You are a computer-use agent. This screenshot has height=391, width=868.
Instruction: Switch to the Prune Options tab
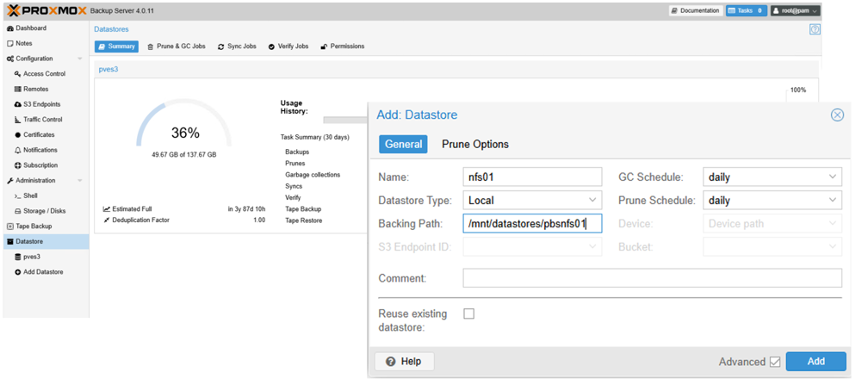[x=475, y=144]
